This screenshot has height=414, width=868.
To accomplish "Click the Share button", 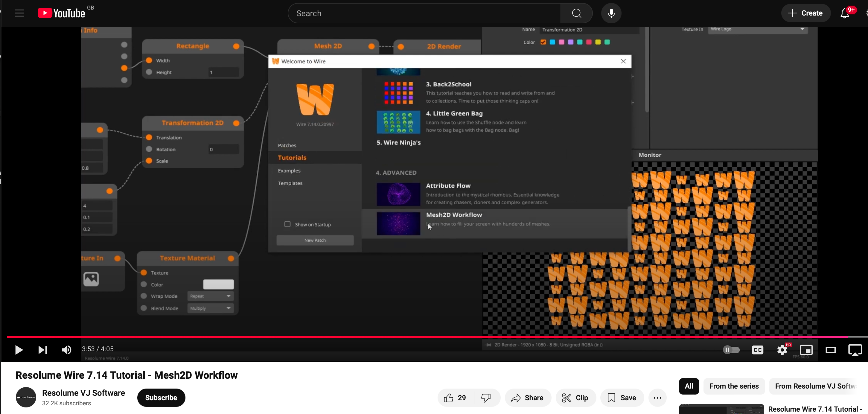I will tap(528, 398).
